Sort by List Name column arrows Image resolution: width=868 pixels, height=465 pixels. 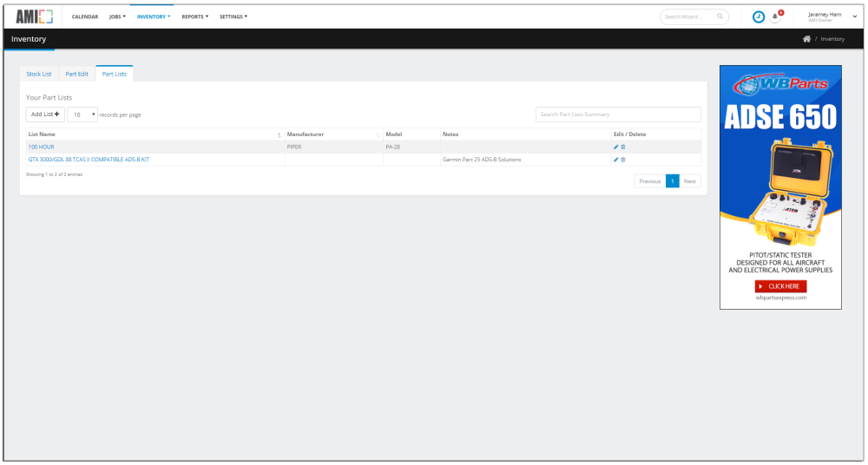[x=279, y=134]
